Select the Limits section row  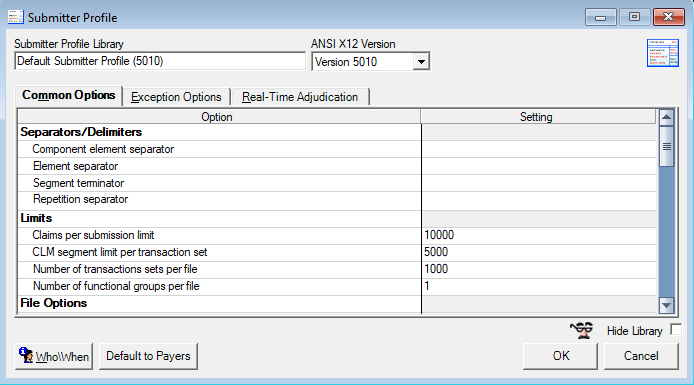click(219, 219)
